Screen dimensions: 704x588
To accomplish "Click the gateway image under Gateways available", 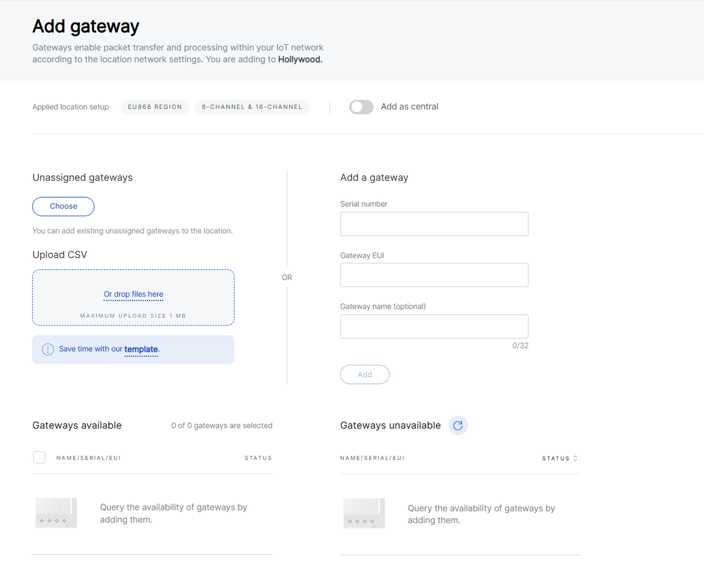I will 56,512.
